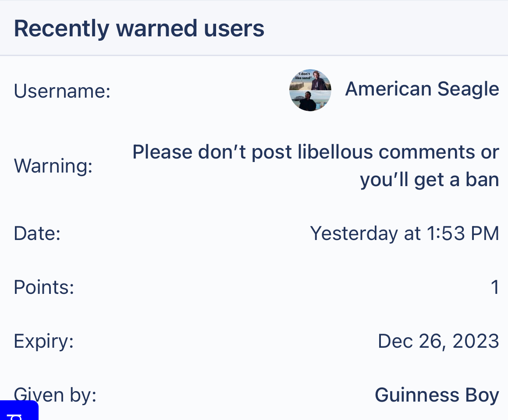508x420 pixels.
Task: Click the warning points value 1
Action: tap(495, 287)
